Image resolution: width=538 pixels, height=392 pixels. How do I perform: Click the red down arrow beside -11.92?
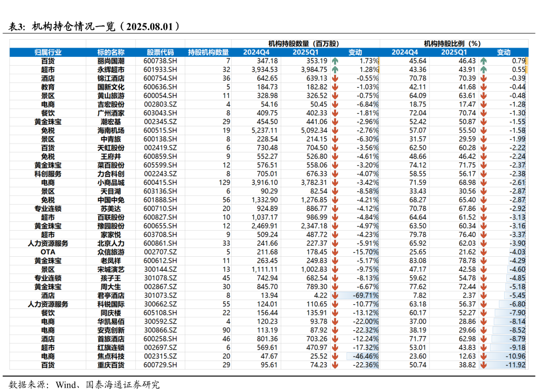(x=483, y=365)
